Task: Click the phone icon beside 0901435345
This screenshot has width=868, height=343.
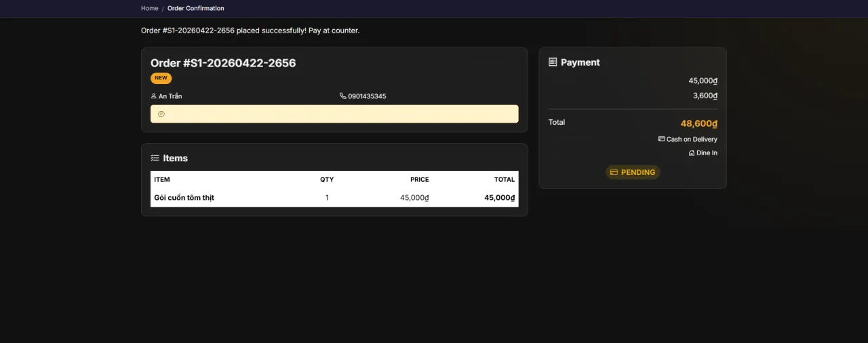Action: [343, 96]
